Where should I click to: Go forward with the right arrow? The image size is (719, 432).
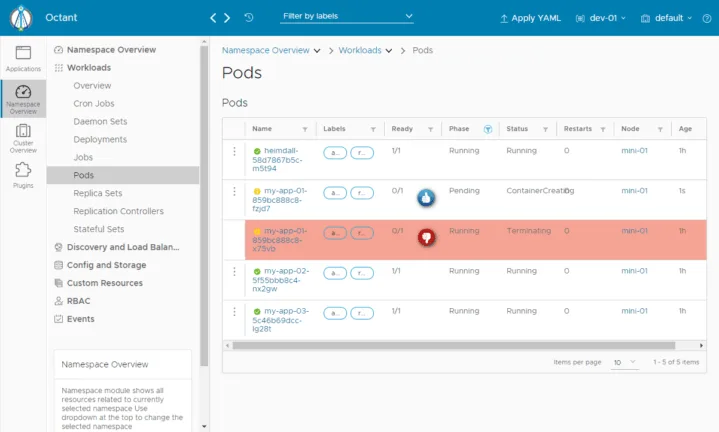click(227, 18)
